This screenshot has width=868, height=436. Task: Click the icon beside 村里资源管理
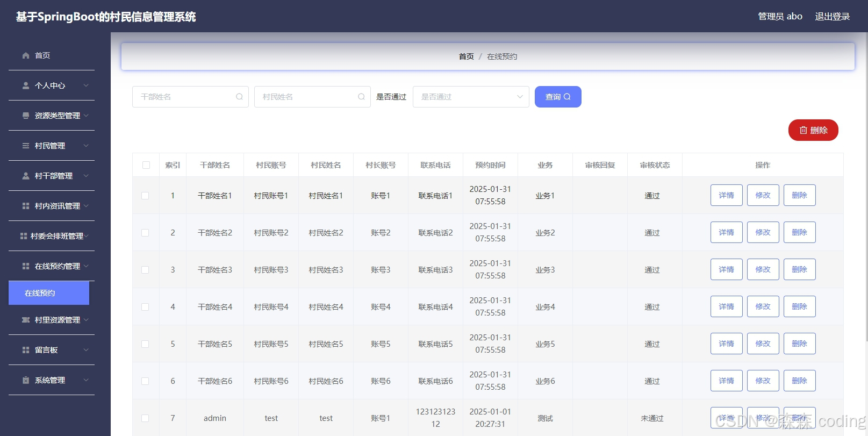tap(26, 320)
